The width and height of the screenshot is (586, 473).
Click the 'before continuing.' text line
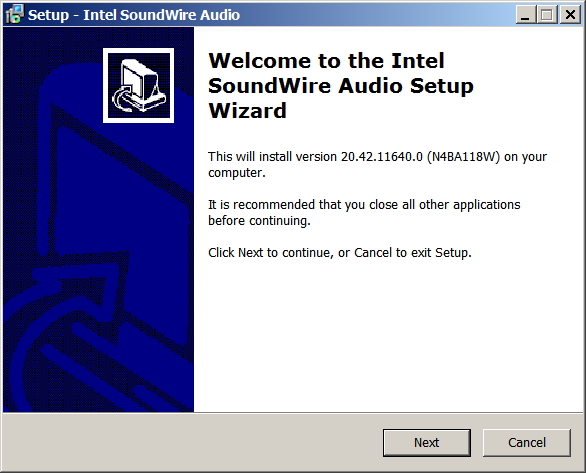click(259, 221)
